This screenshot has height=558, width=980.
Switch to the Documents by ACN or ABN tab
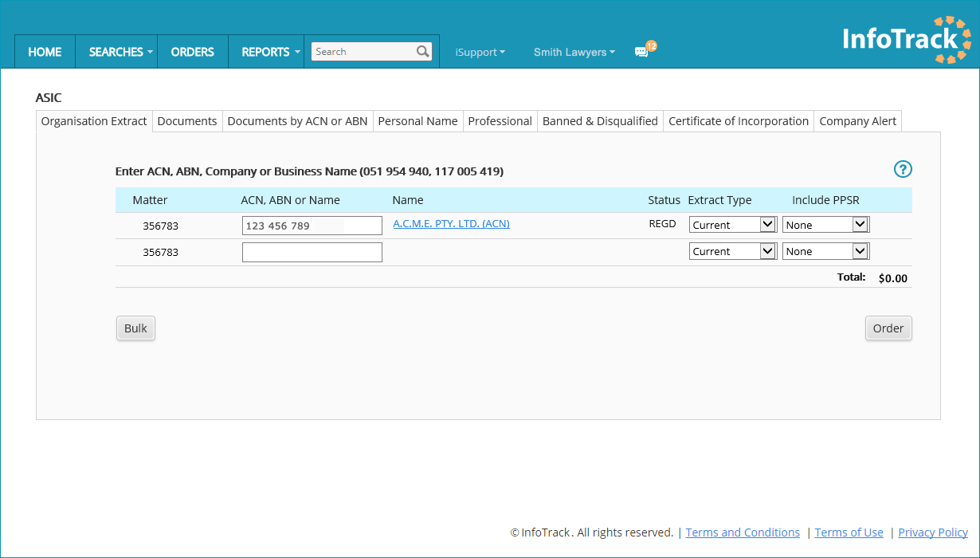pyautogui.click(x=297, y=120)
